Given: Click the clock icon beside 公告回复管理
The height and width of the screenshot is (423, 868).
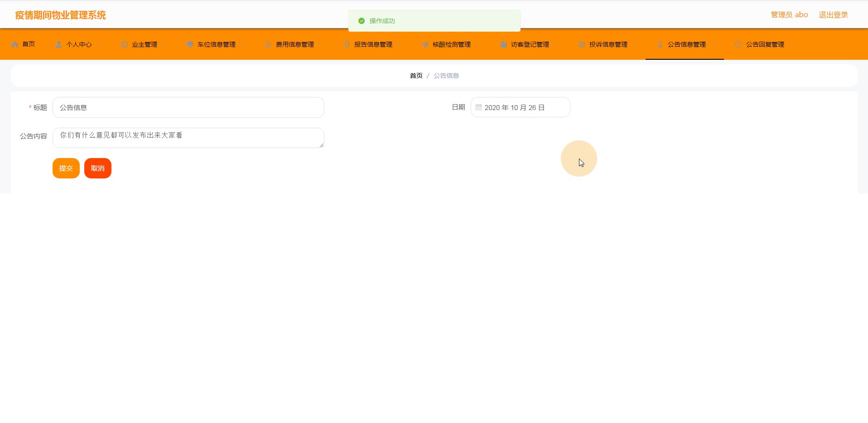Looking at the screenshot, I should coord(738,44).
